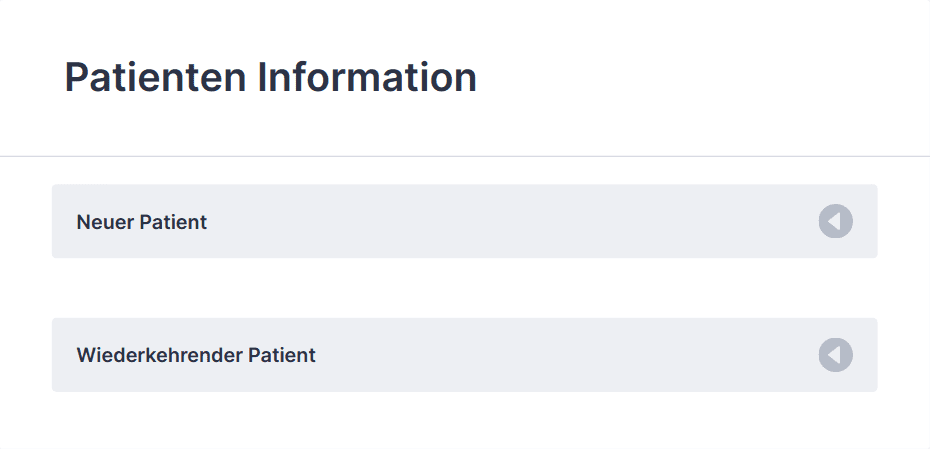The width and height of the screenshot is (930, 449).
Task: Toggle the Wiederkehrender Patient row open
Action: coord(464,355)
